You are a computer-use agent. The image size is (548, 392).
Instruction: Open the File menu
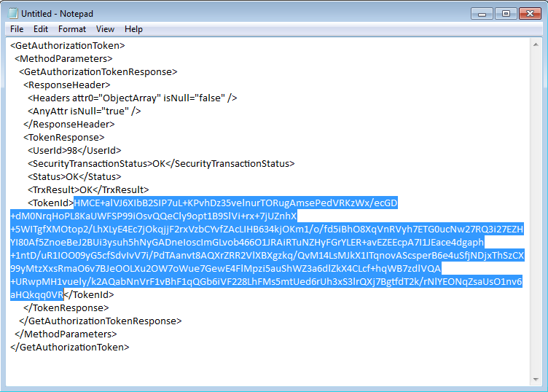click(x=17, y=29)
